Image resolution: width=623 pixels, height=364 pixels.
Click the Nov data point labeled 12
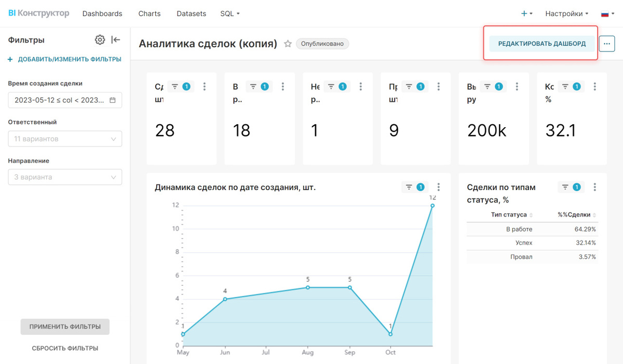coord(432,206)
